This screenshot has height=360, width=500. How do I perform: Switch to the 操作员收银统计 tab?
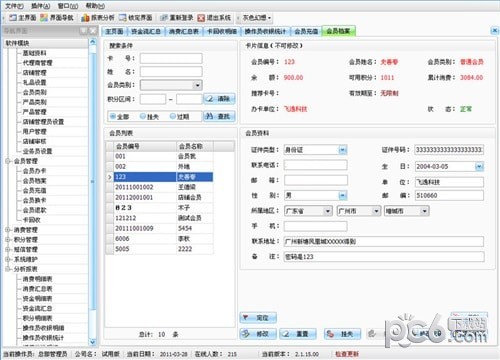click(265, 31)
